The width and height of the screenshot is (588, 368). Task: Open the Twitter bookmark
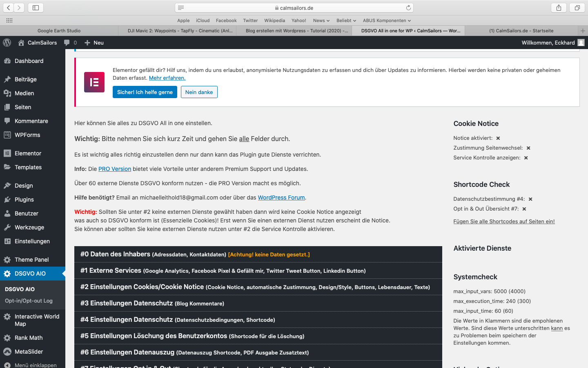tap(250, 20)
